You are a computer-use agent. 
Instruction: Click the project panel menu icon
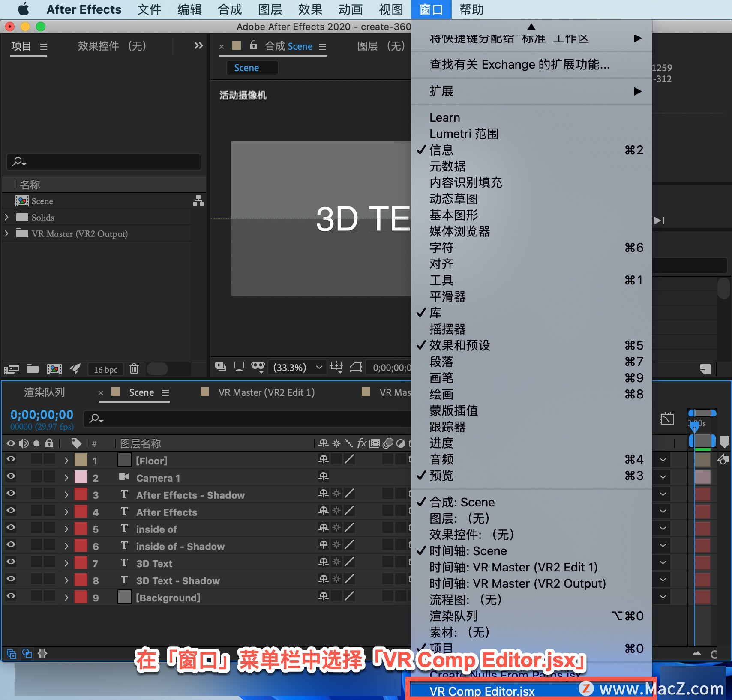coord(43,46)
